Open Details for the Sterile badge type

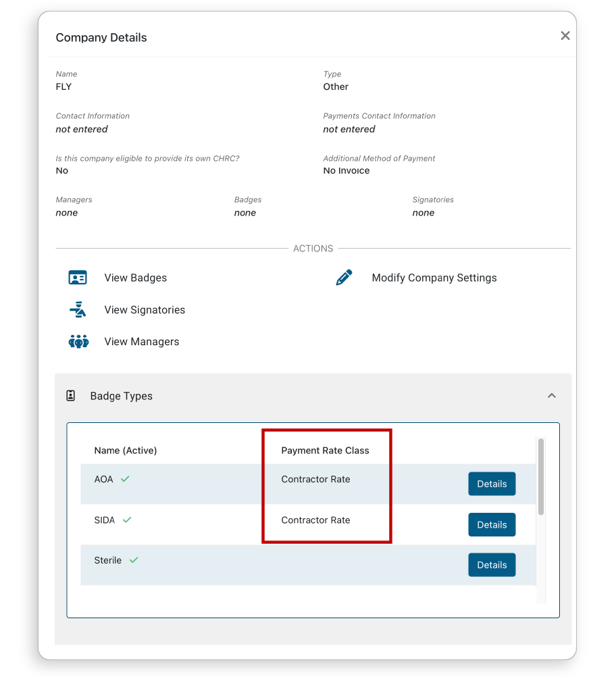pos(492,565)
